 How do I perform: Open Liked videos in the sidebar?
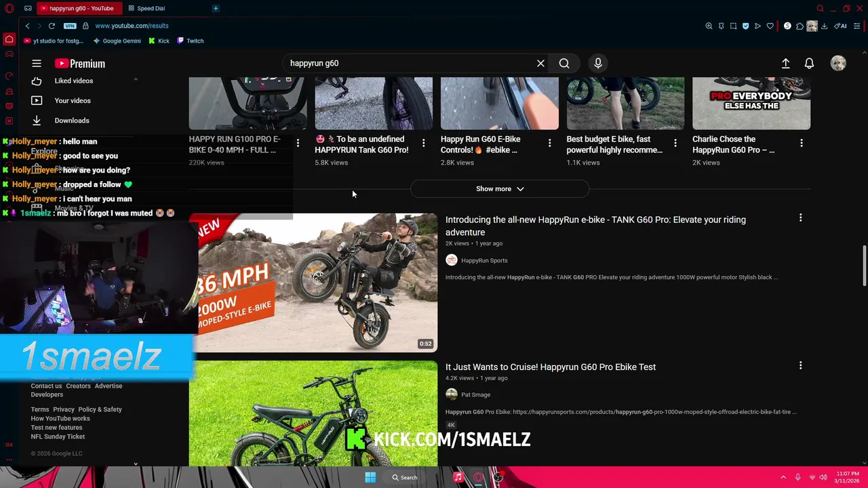coord(74,81)
